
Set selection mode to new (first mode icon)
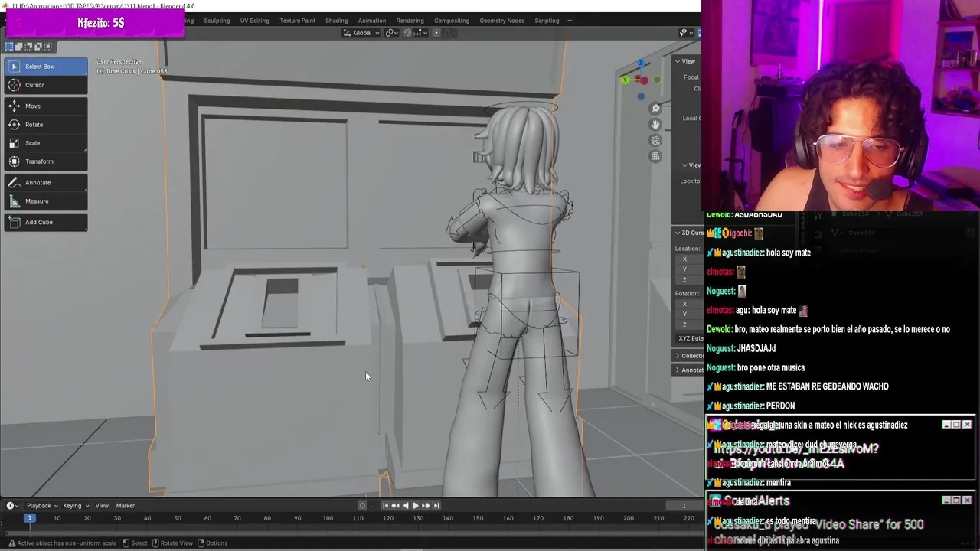click(9, 47)
